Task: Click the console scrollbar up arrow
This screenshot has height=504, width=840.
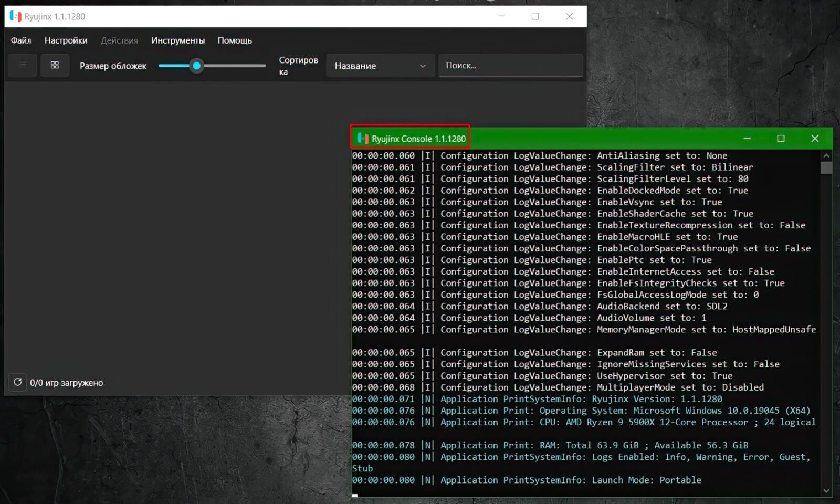Action: 826,156
